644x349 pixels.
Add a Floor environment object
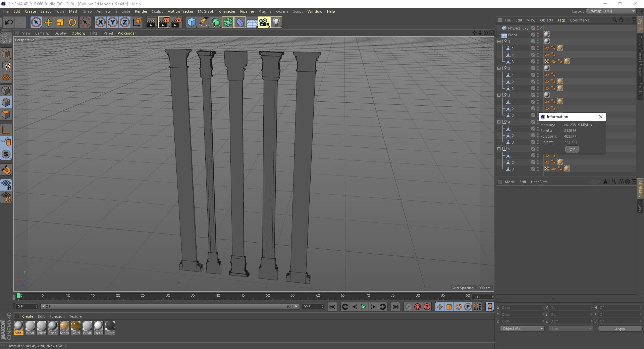tap(252, 22)
